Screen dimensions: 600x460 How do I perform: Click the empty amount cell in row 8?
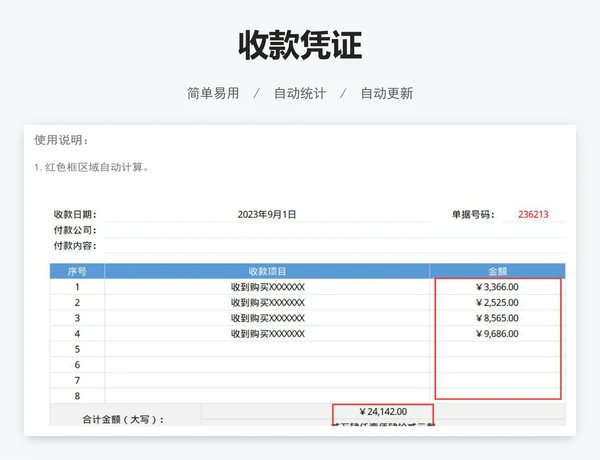pos(497,396)
